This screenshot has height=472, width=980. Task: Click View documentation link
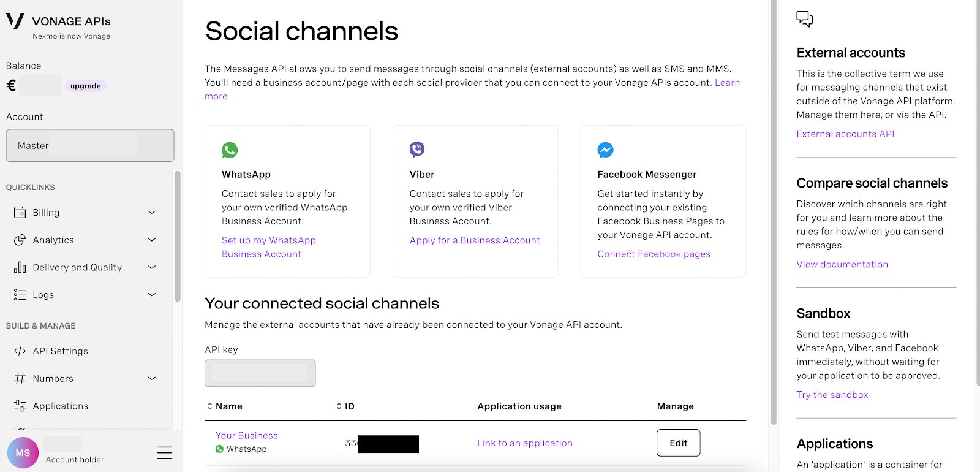842,264
